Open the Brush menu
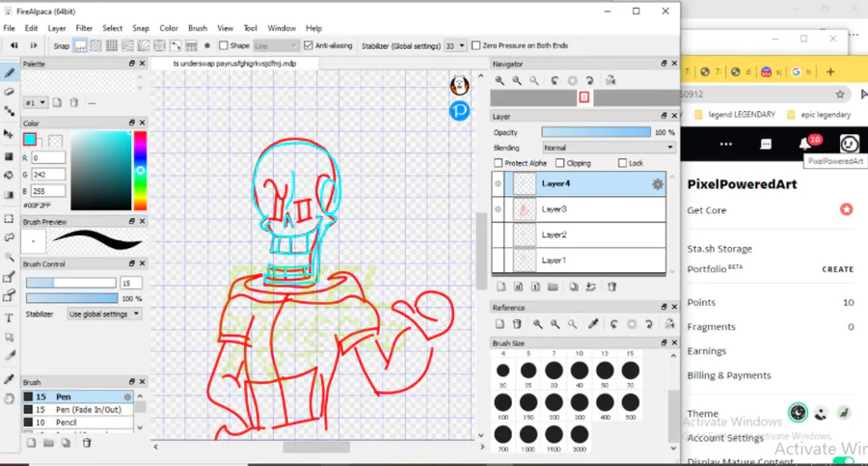 (x=198, y=28)
